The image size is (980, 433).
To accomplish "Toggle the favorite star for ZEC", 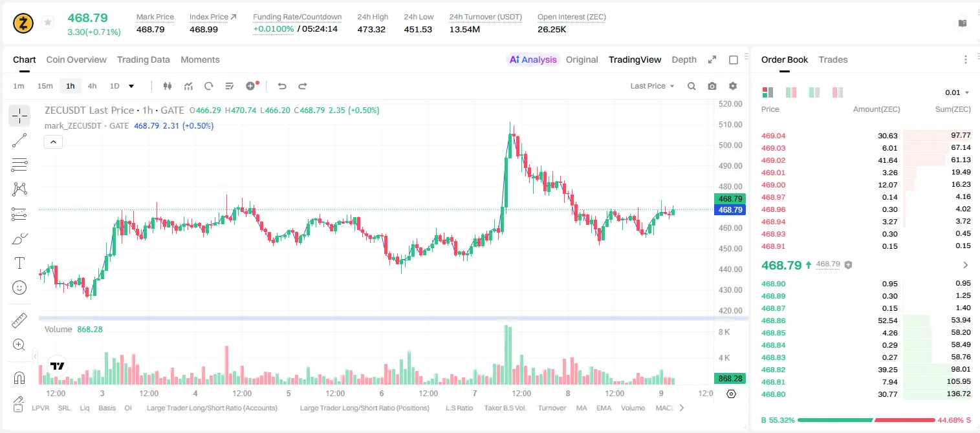I will coord(47,23).
